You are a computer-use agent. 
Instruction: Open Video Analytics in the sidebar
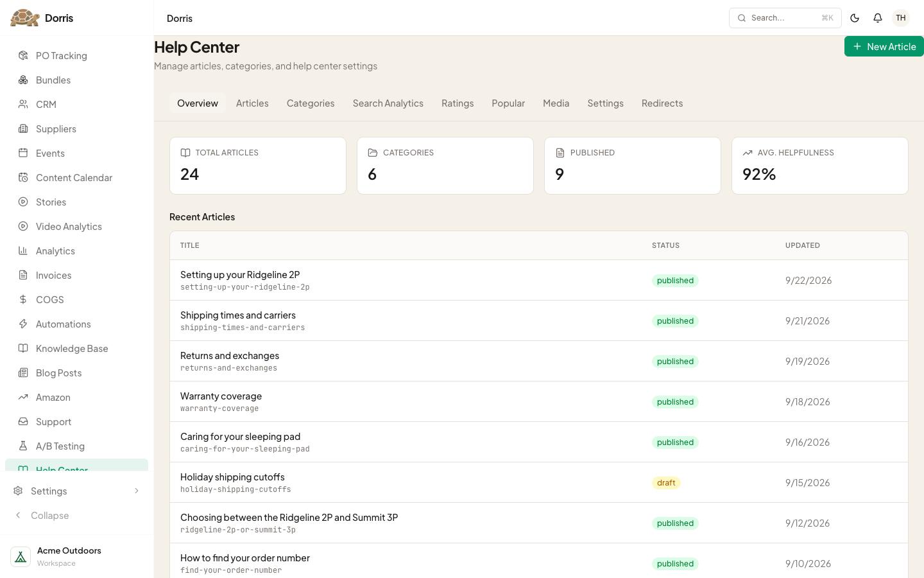pos(76,226)
